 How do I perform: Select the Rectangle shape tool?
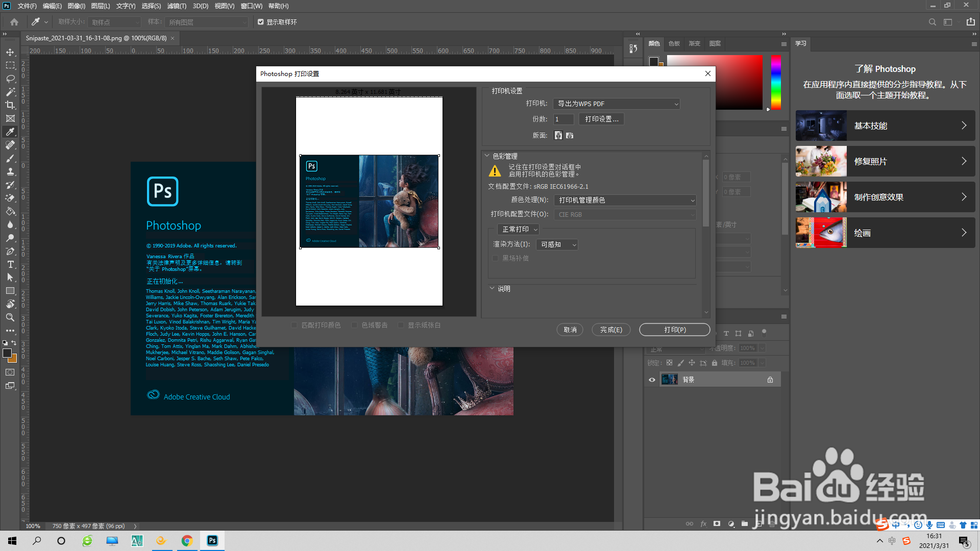10,291
